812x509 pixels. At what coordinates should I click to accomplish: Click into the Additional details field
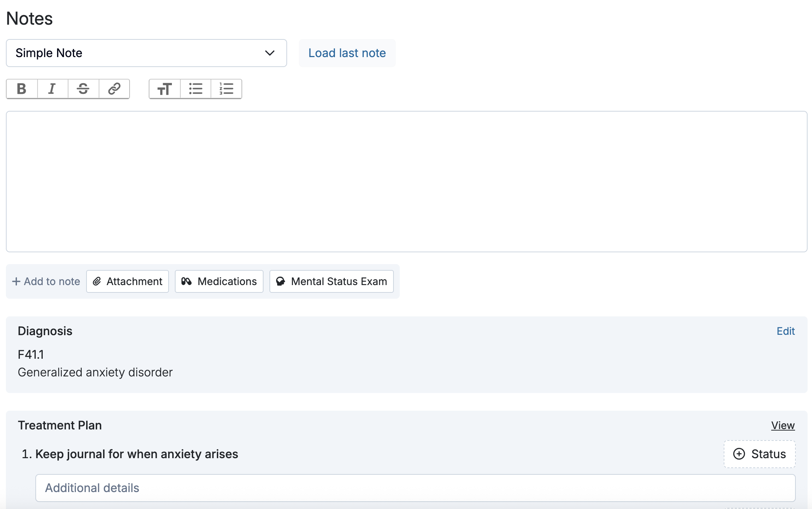(415, 488)
